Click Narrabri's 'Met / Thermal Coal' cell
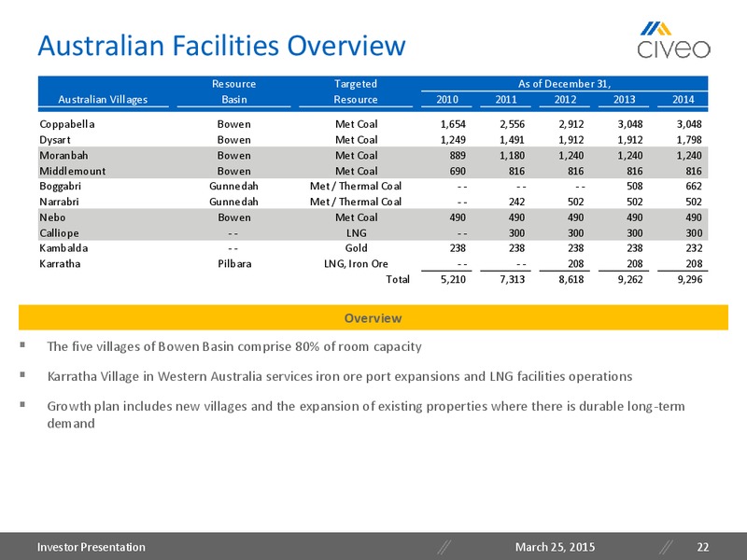 point(356,202)
